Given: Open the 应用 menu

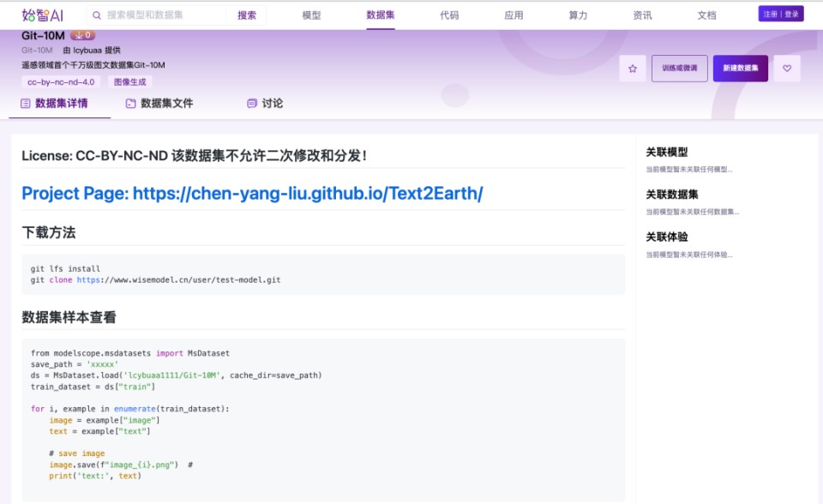Looking at the screenshot, I should (514, 15).
